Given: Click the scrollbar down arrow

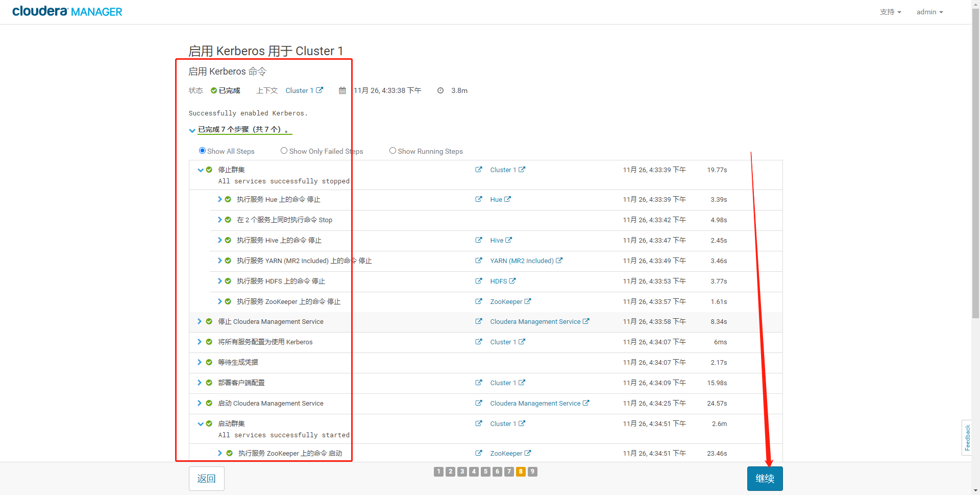Looking at the screenshot, I should 975,491.
